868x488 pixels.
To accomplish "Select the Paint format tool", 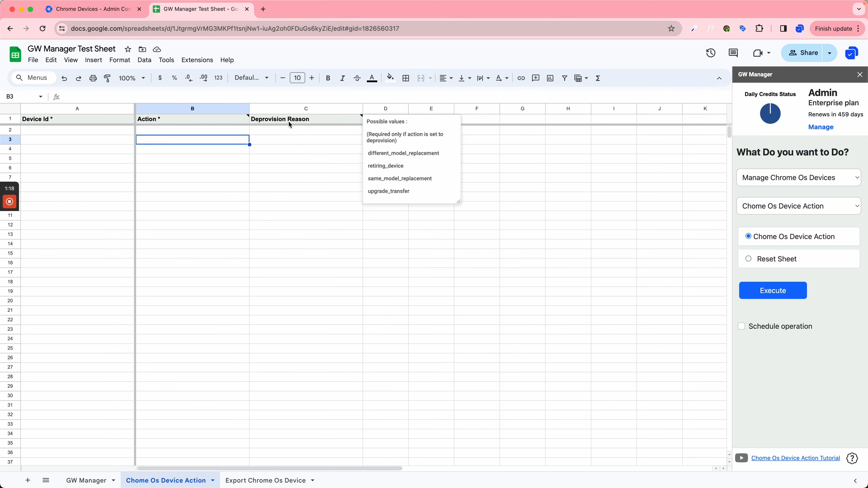I will [x=107, y=78].
